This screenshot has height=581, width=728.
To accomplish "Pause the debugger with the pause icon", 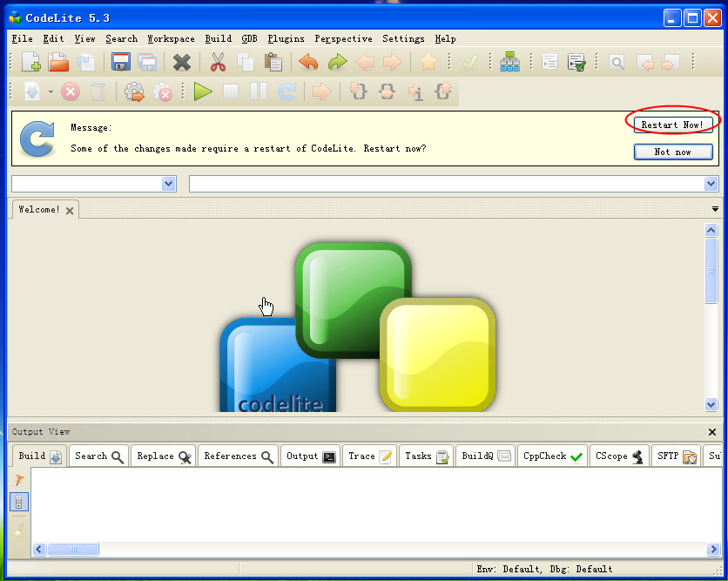I will (x=259, y=91).
